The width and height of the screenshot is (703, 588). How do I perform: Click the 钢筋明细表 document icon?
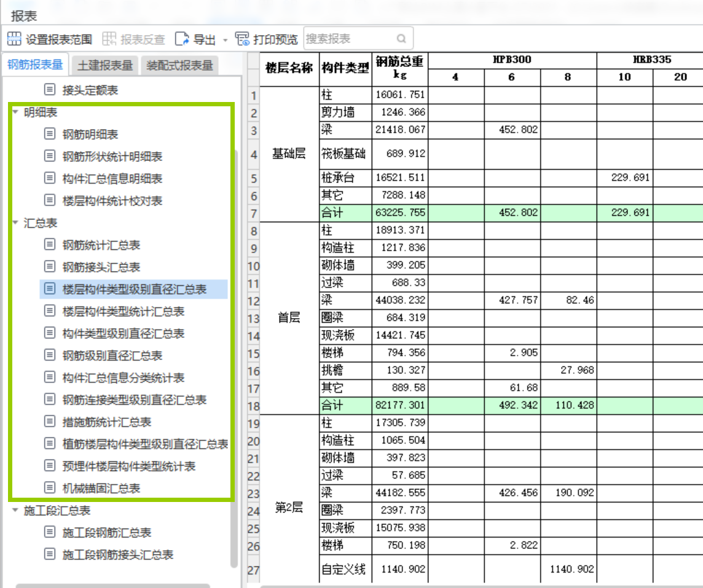pyautogui.click(x=50, y=133)
